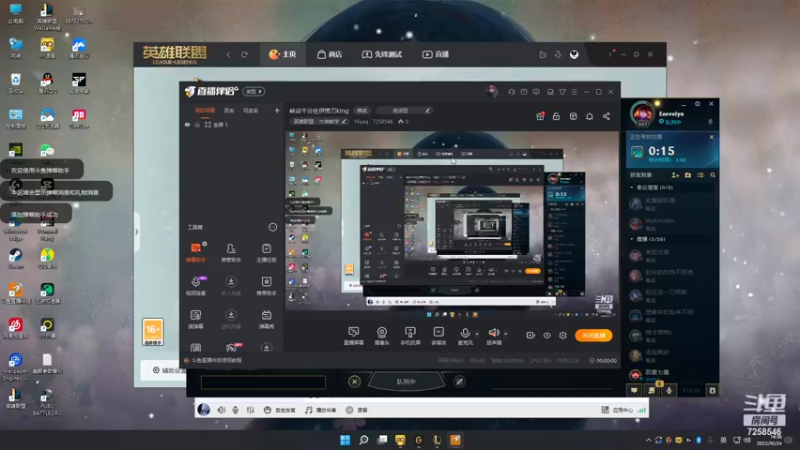Expand toolbox more circle button
The image size is (800, 450).
(x=273, y=227)
